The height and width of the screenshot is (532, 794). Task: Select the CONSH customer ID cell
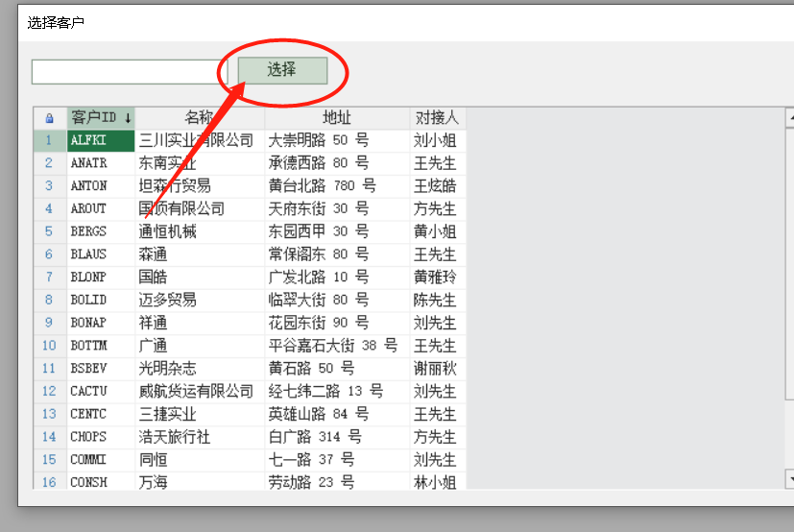101,482
